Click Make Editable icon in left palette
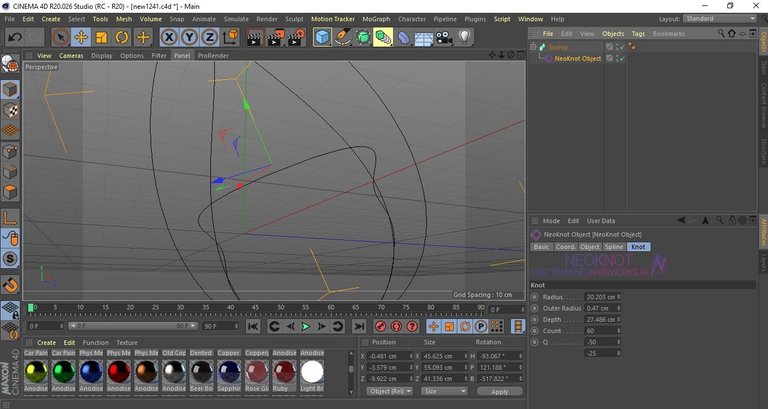Screen dimensions: 768x409 [10, 65]
